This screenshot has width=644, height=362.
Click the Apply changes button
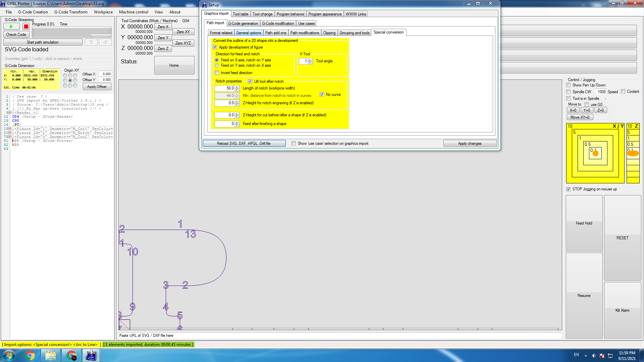[470, 143]
